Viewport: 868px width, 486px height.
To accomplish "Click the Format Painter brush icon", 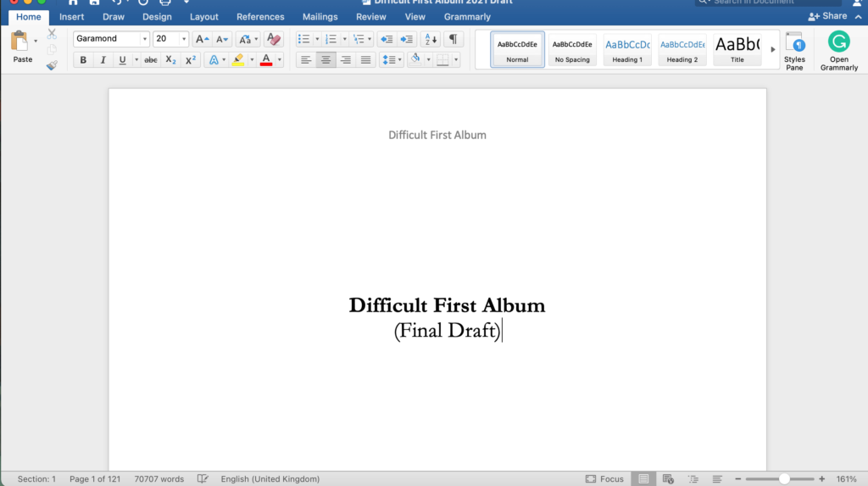I will coord(52,64).
